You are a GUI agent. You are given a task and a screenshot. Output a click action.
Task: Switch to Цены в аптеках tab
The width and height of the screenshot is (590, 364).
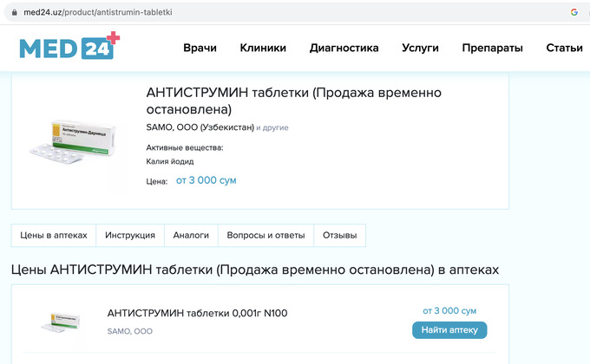click(x=54, y=236)
